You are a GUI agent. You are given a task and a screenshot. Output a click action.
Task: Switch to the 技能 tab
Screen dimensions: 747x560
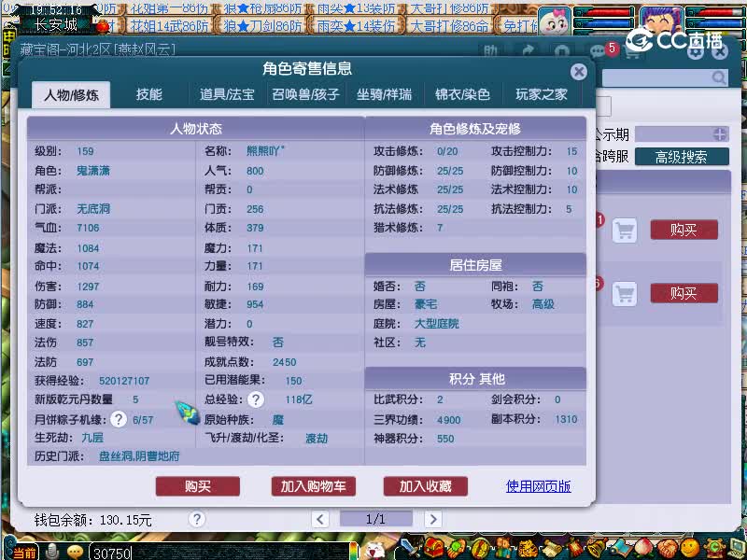(149, 94)
